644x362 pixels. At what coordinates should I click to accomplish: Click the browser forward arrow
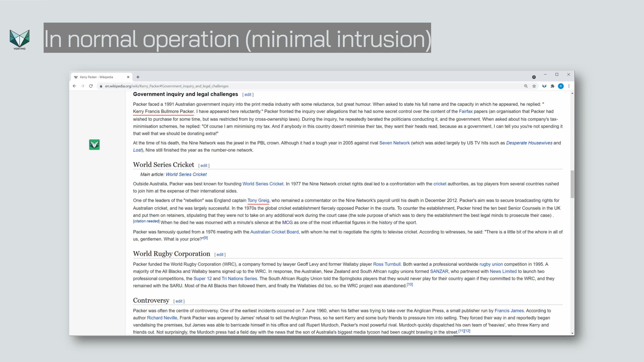(x=83, y=86)
